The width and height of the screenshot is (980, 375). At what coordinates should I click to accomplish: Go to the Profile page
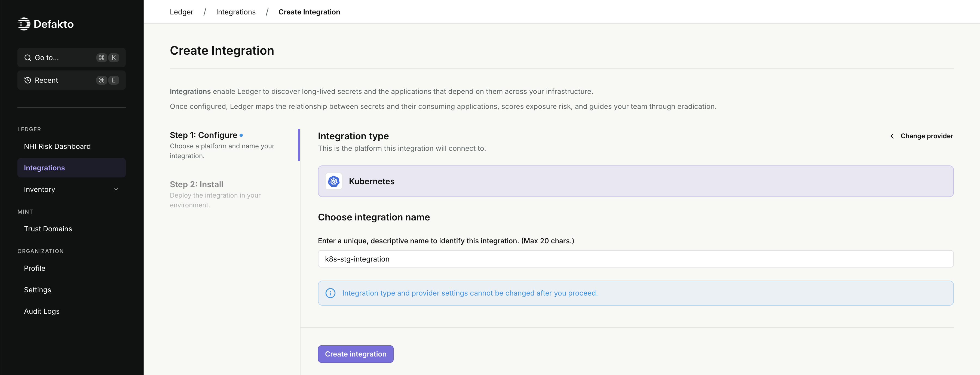(72, 268)
